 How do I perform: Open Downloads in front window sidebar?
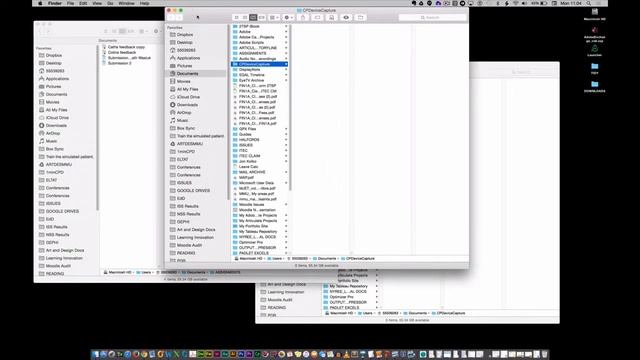coord(184,105)
